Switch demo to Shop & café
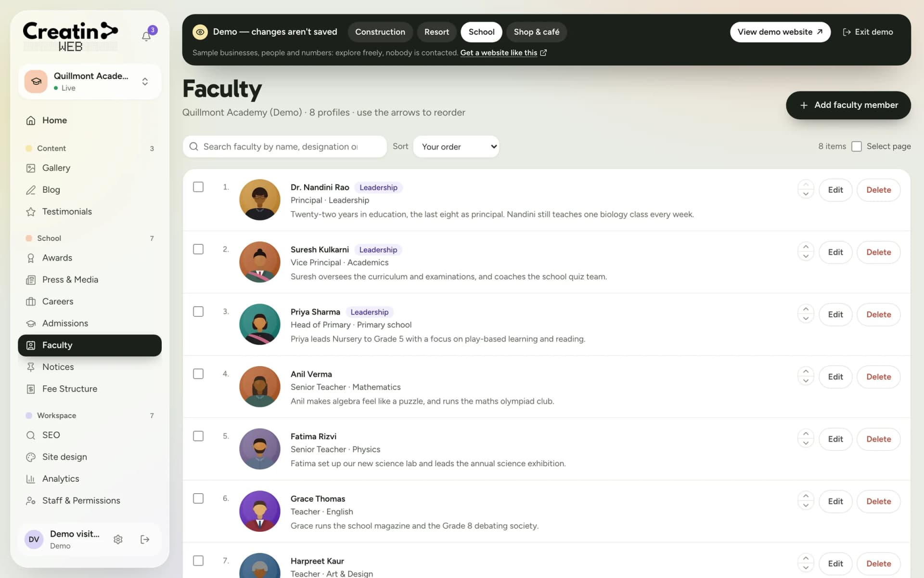 coord(537,32)
